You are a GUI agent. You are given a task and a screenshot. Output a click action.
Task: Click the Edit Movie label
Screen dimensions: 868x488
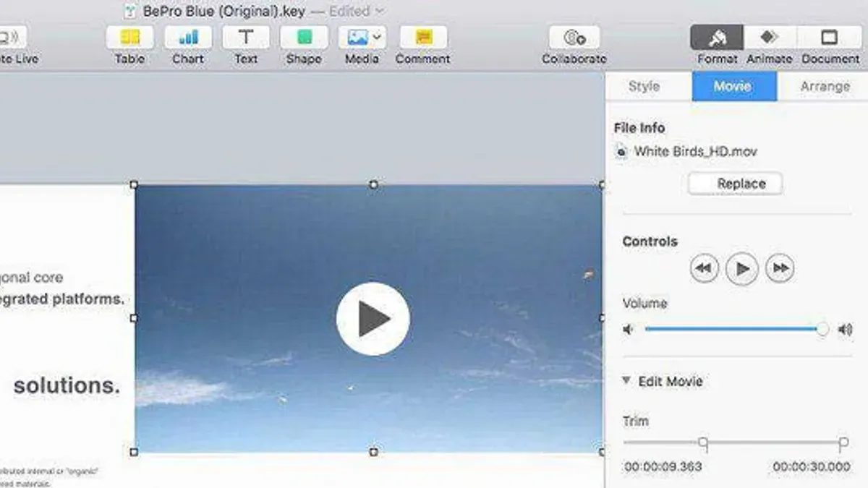point(671,381)
